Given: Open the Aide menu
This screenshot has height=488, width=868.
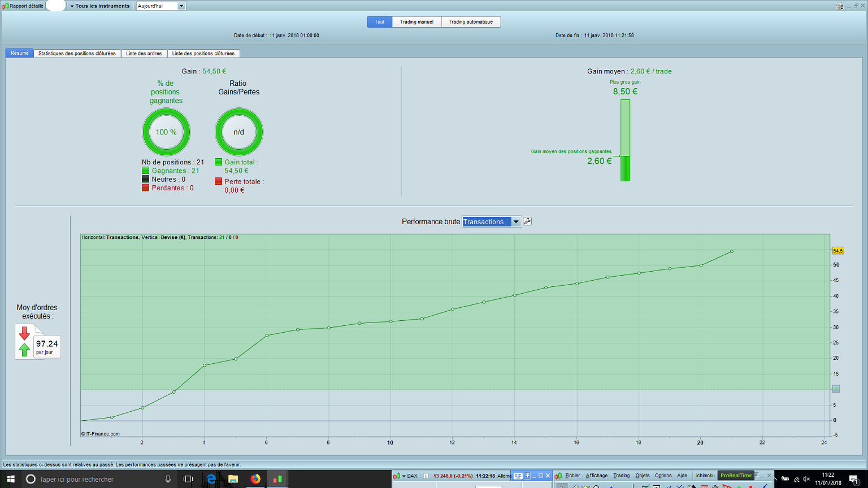Looking at the screenshot, I should click(x=682, y=476).
